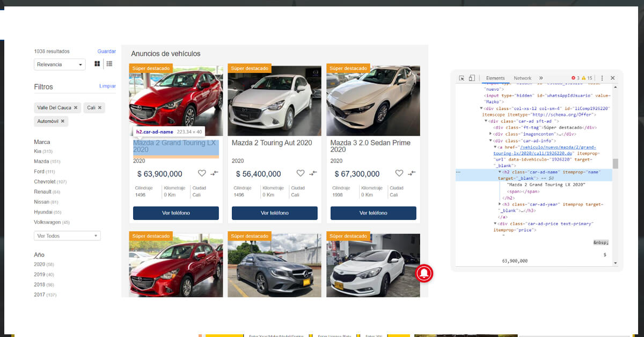Screen dimensions: 644x337
Task: Compare the Mazda 3 Sedan Prime arrows icon
Action: coord(412,173)
